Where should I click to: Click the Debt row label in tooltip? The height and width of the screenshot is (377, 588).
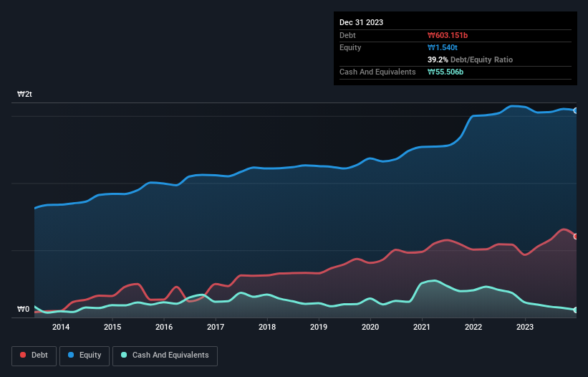point(347,35)
